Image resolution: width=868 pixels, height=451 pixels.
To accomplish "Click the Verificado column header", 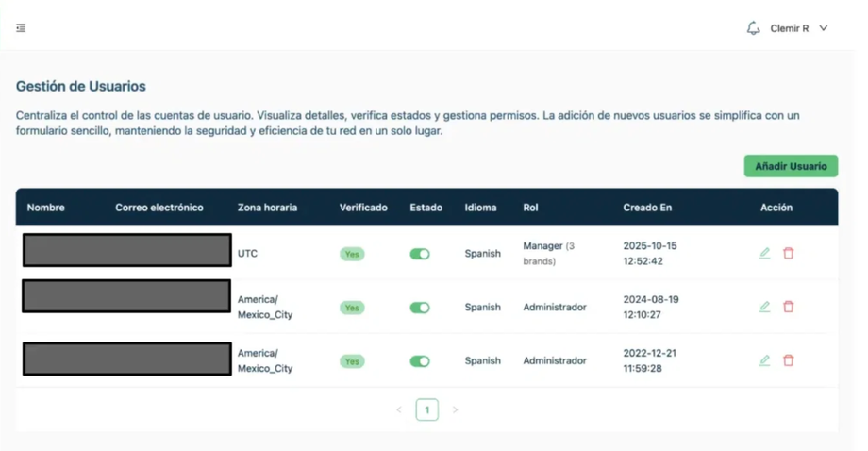I will pyautogui.click(x=363, y=208).
